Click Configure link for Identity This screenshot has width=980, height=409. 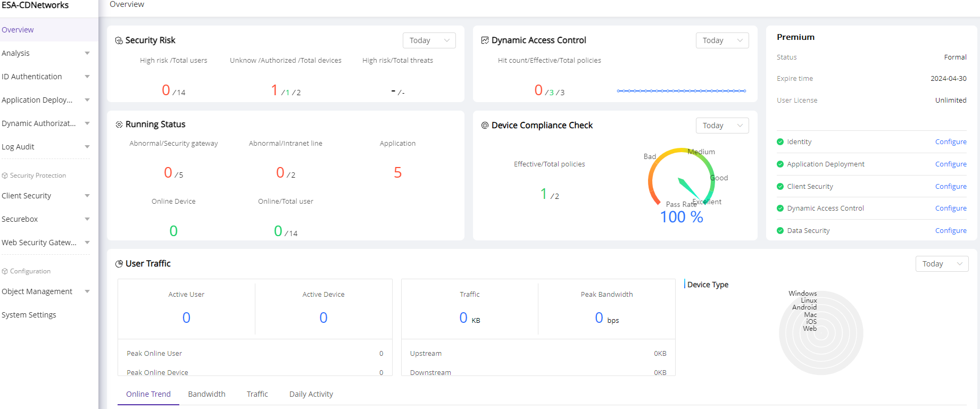(951, 142)
